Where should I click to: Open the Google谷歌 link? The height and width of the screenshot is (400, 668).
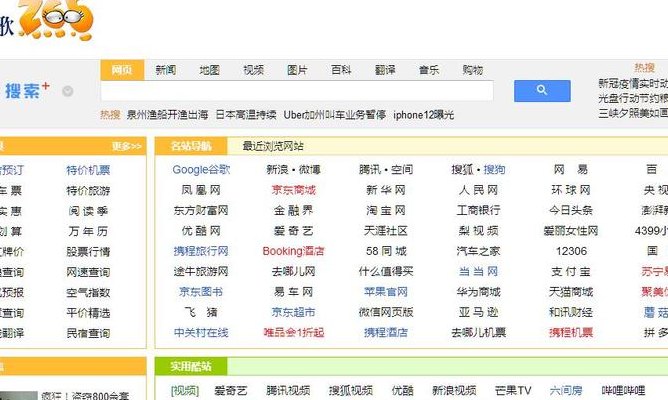(201, 170)
